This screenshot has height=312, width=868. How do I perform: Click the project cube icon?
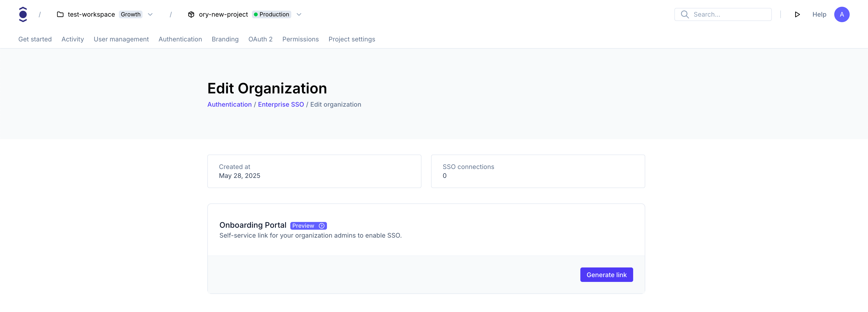(x=191, y=14)
